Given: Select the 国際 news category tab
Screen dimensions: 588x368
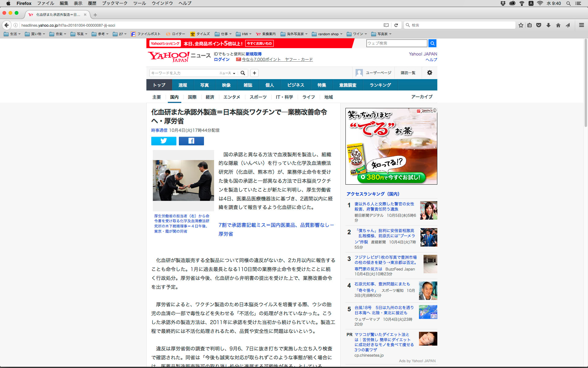Looking at the screenshot, I should pyautogui.click(x=192, y=97).
